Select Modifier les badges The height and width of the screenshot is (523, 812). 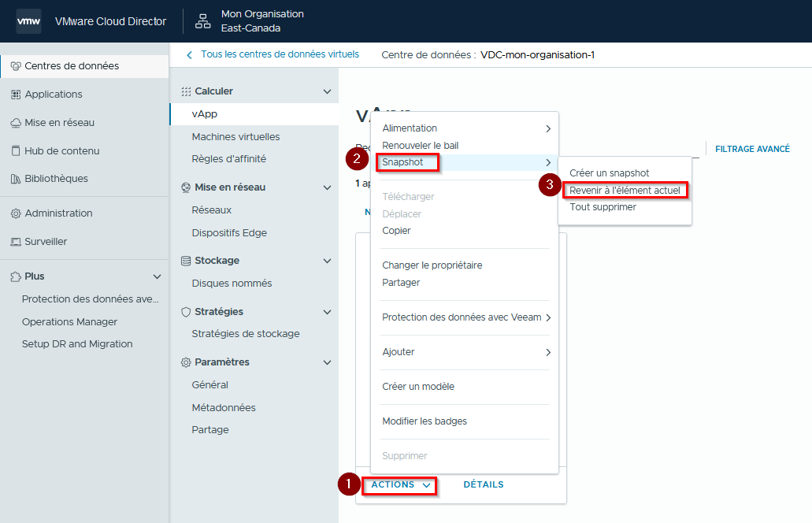click(425, 421)
